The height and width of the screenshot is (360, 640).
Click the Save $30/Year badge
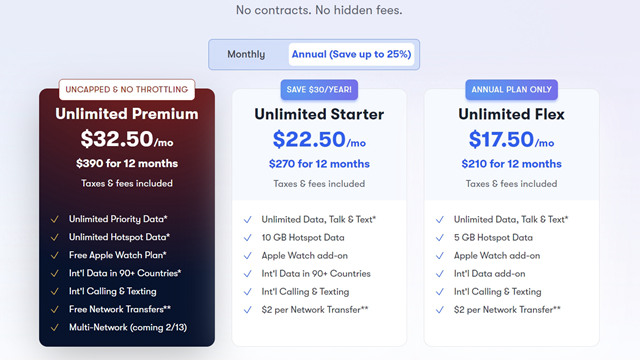[x=319, y=89]
